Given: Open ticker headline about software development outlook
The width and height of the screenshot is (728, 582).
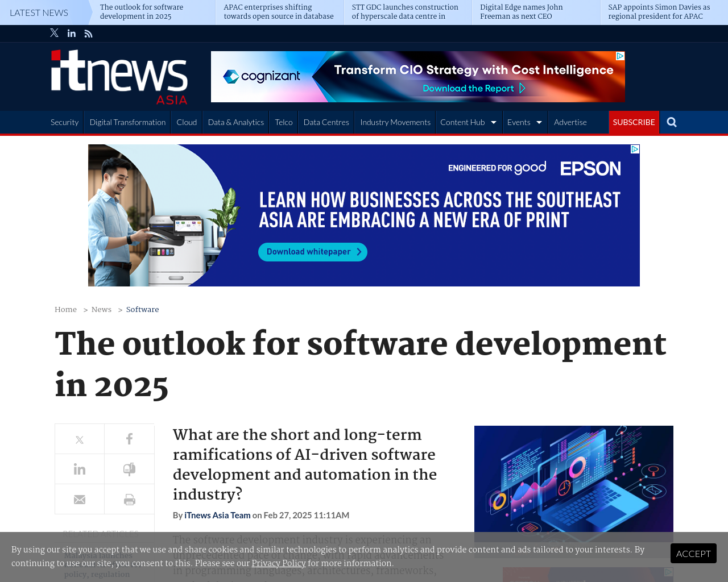Looking at the screenshot, I should coord(142,12).
